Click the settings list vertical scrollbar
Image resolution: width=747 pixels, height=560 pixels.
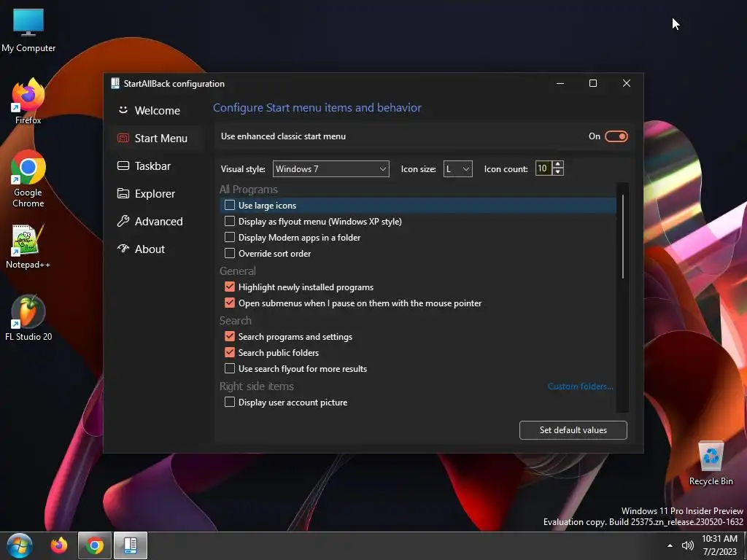point(623,236)
